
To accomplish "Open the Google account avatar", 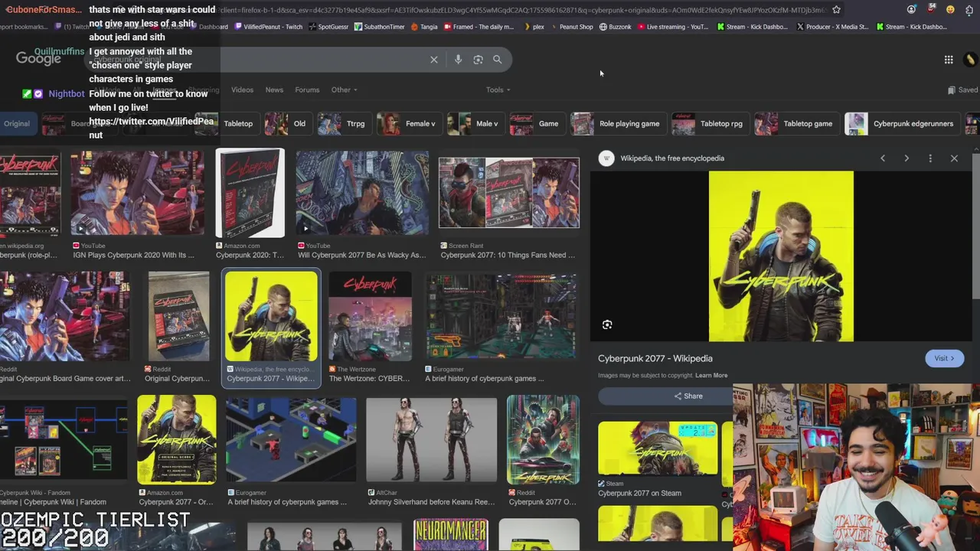I will click(971, 60).
